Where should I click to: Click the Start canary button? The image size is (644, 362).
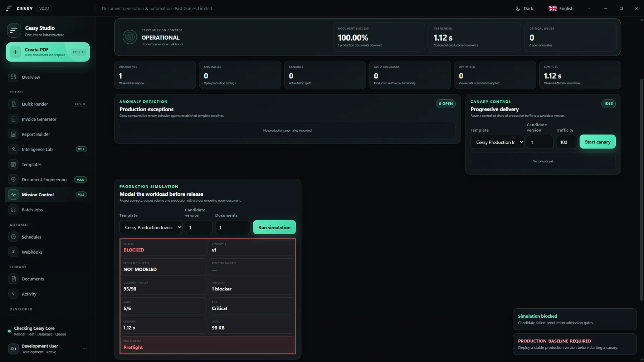(x=597, y=142)
